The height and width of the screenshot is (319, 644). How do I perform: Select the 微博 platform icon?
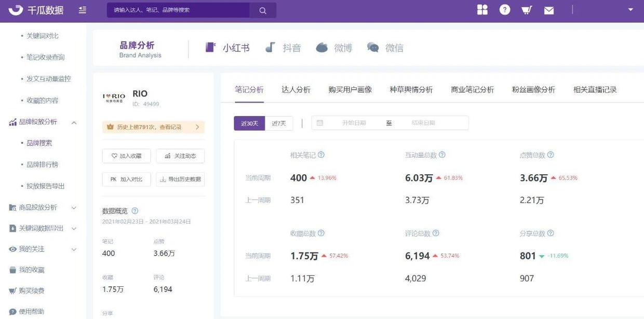click(x=322, y=47)
